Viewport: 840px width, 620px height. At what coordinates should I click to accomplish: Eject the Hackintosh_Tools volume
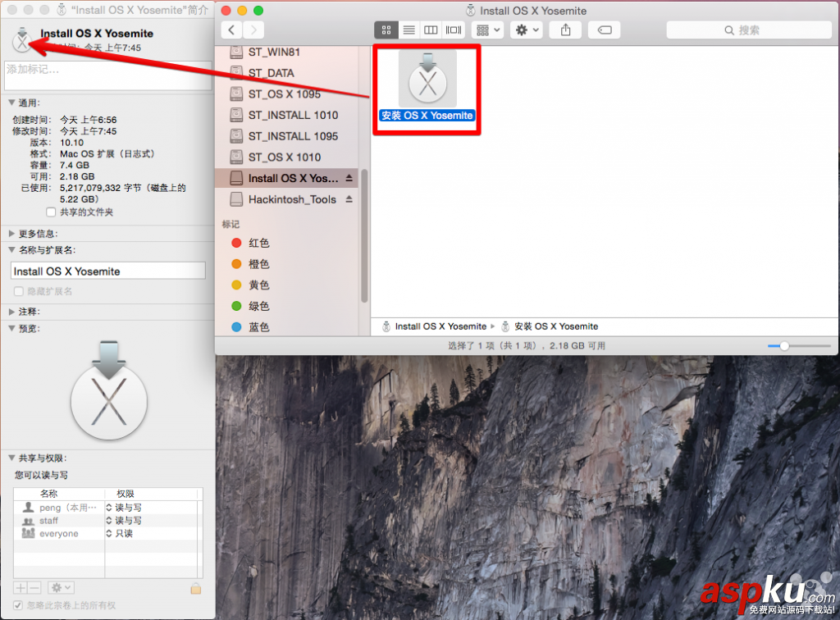(349, 199)
